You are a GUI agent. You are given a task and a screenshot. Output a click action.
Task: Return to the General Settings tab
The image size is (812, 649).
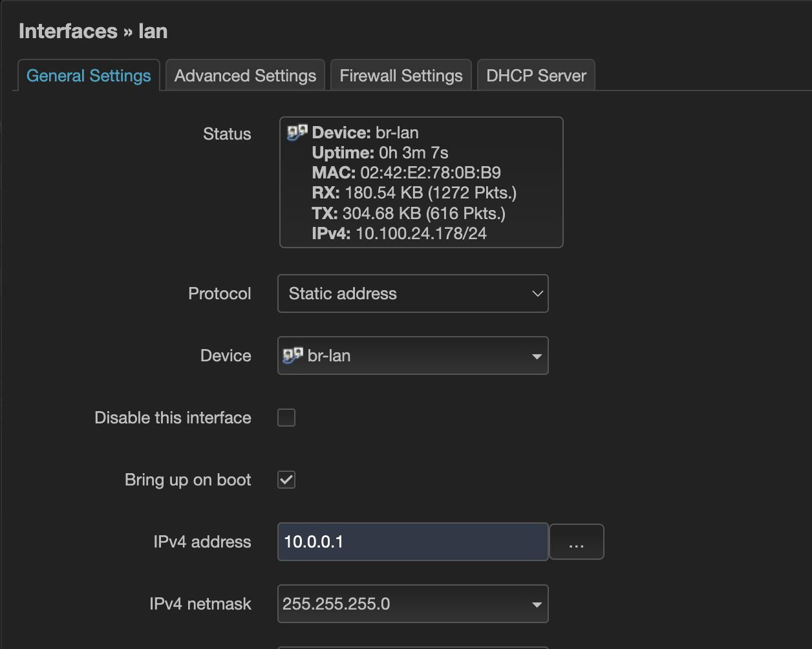pos(88,75)
